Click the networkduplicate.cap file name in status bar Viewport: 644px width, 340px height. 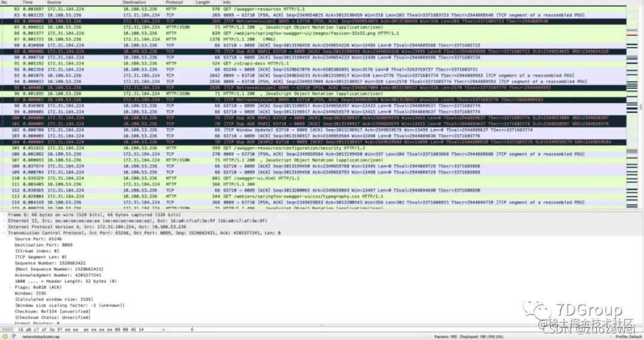(41, 336)
